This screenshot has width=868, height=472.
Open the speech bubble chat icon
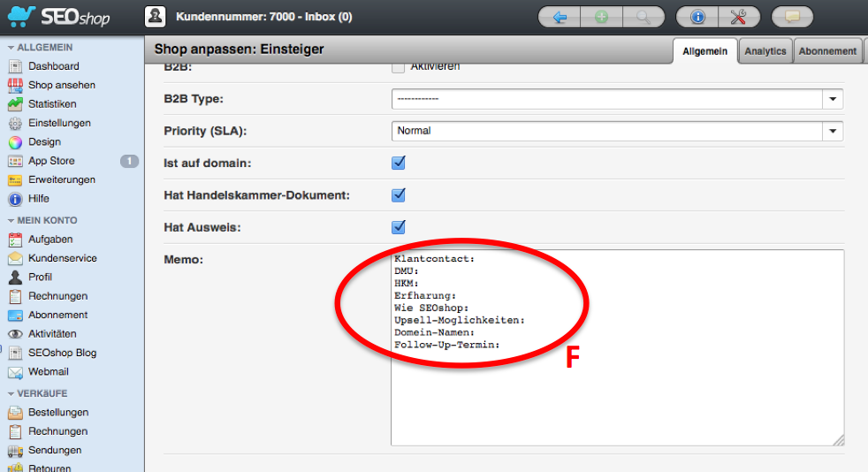point(792,17)
